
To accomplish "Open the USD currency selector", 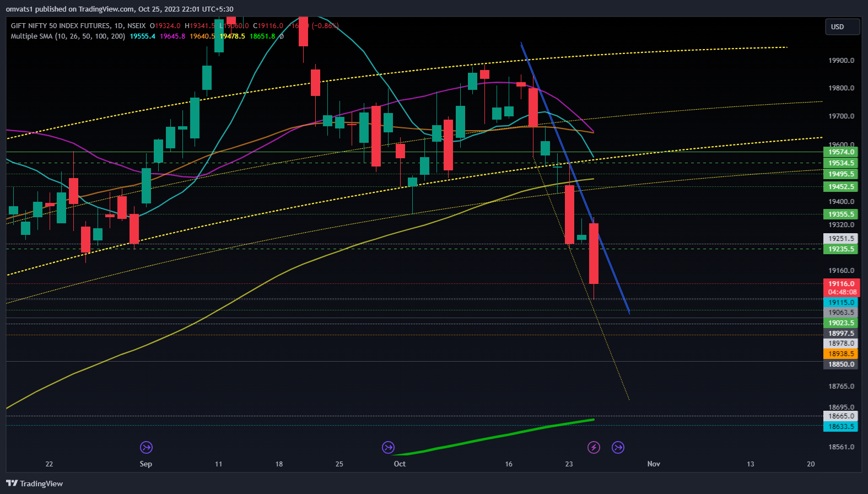I will [842, 26].
